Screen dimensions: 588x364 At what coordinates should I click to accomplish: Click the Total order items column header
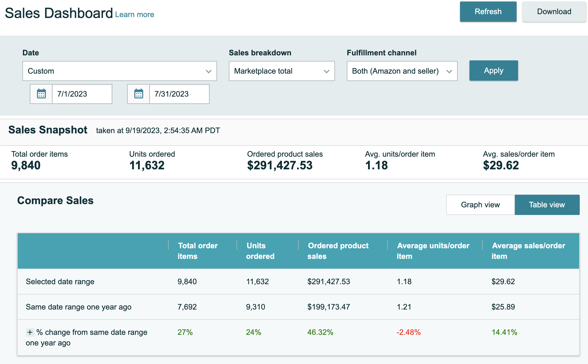198,251
